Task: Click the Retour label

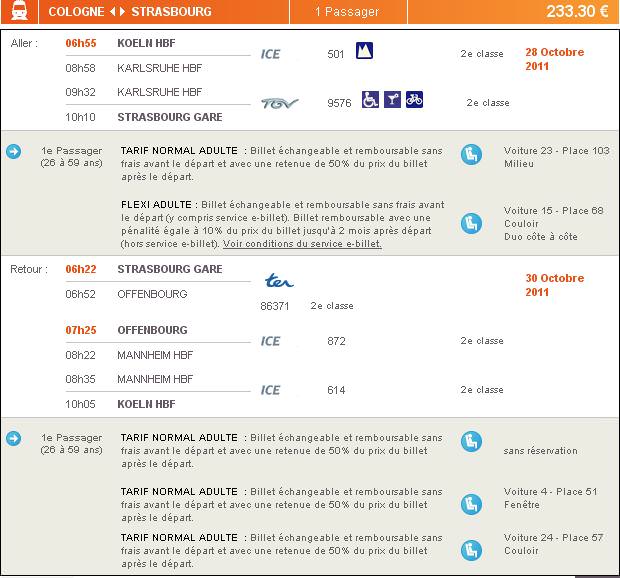Action: coord(29,269)
